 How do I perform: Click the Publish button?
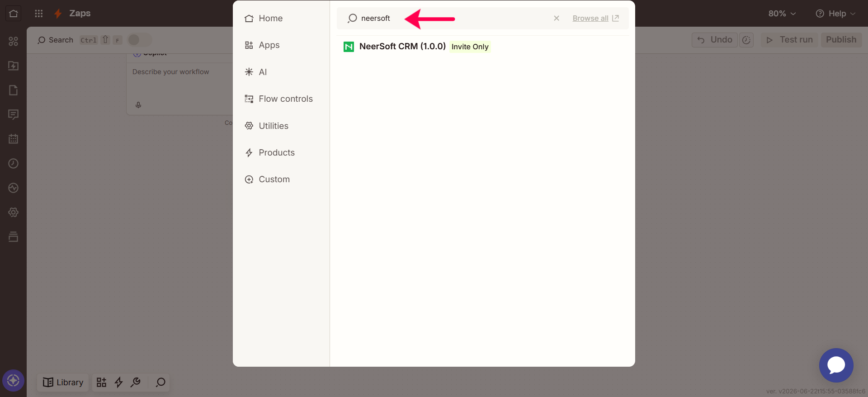tap(841, 40)
